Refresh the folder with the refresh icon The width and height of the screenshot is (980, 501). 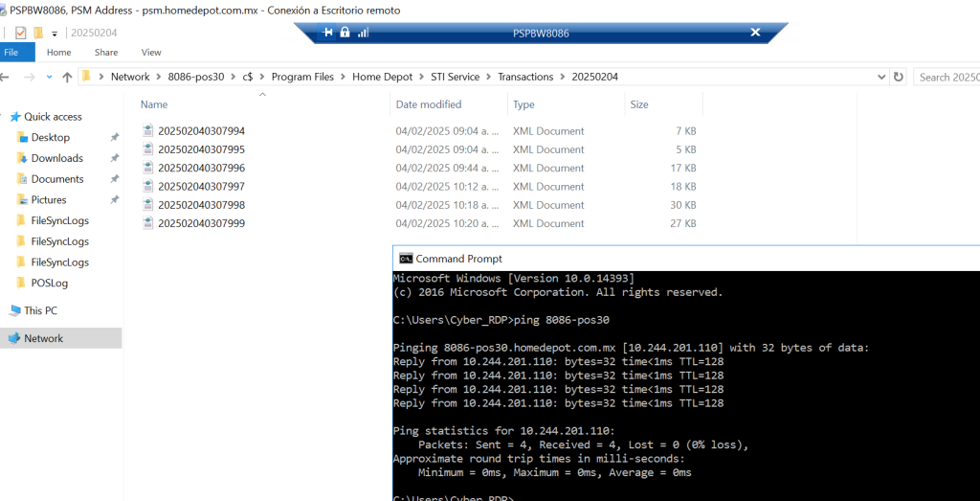tap(898, 77)
